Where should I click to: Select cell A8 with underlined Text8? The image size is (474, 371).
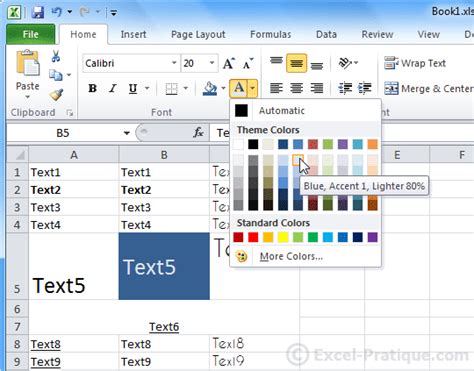coord(74,344)
